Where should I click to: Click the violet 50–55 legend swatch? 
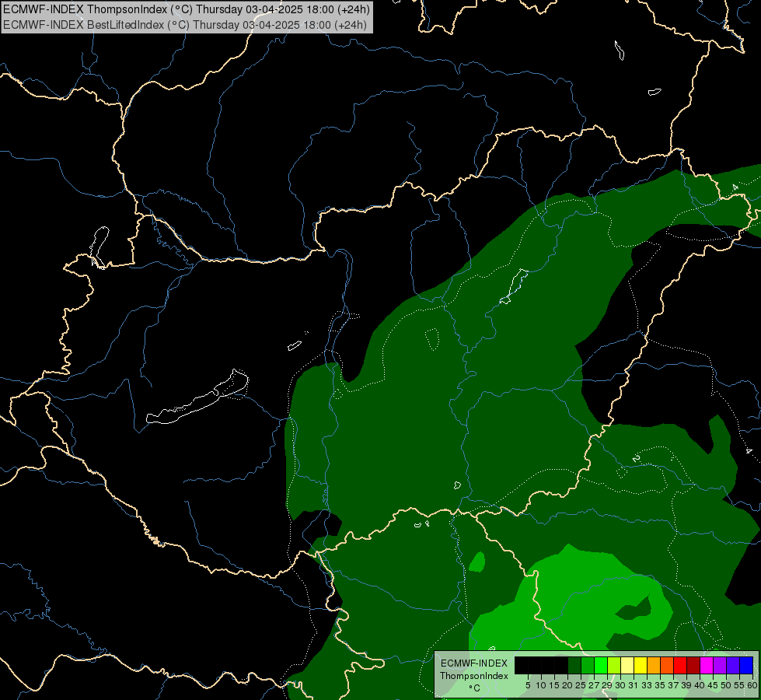pos(733,665)
